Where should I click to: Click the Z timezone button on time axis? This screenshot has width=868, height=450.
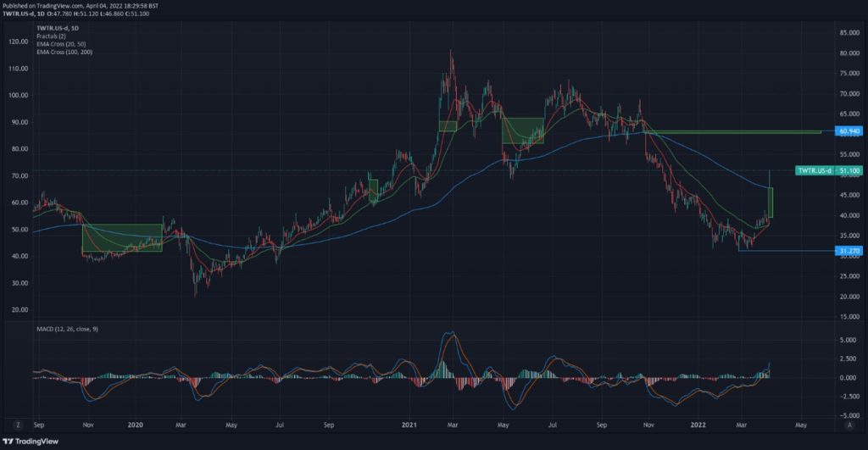[x=19, y=425]
